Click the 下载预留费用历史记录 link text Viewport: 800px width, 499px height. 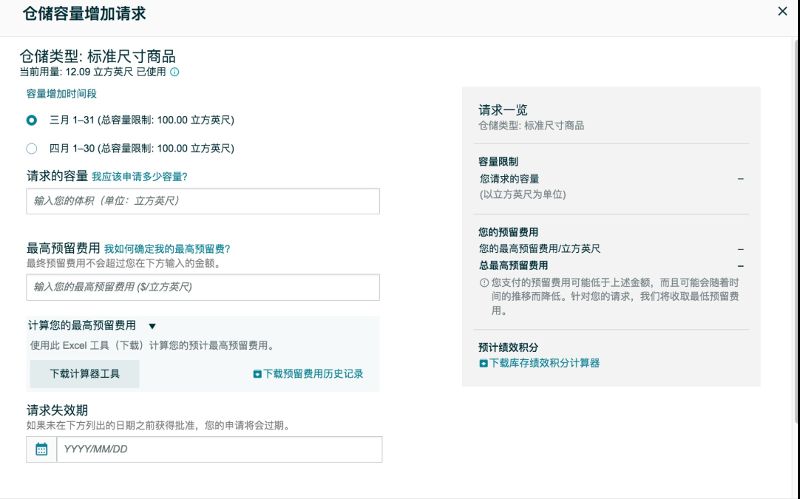[313, 374]
